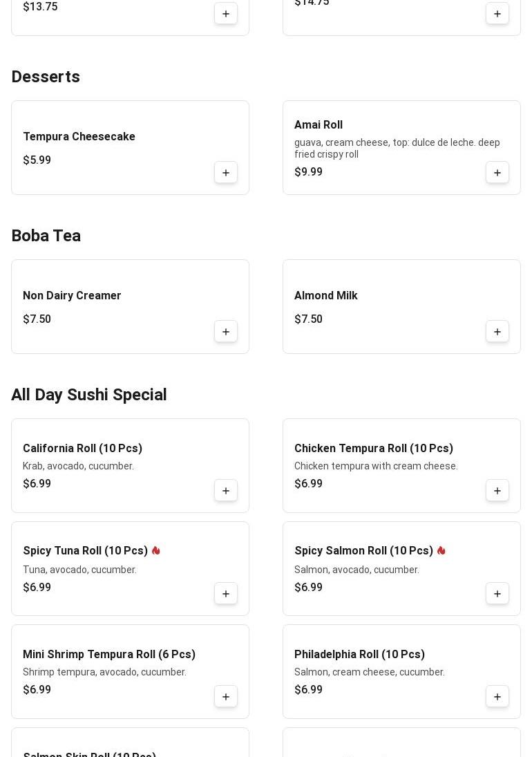Click the All Day Sushi Special heading
Screen dimensions: 532x757
(x=88, y=395)
